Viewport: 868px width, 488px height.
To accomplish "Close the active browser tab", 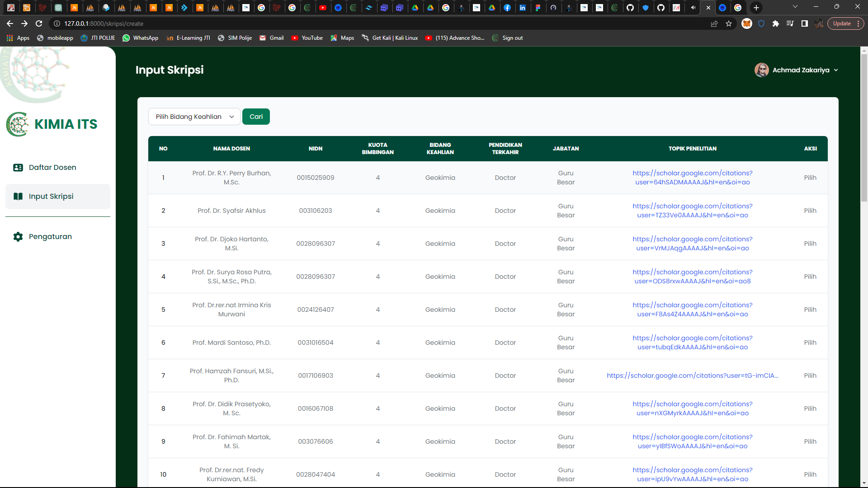I will [x=708, y=8].
